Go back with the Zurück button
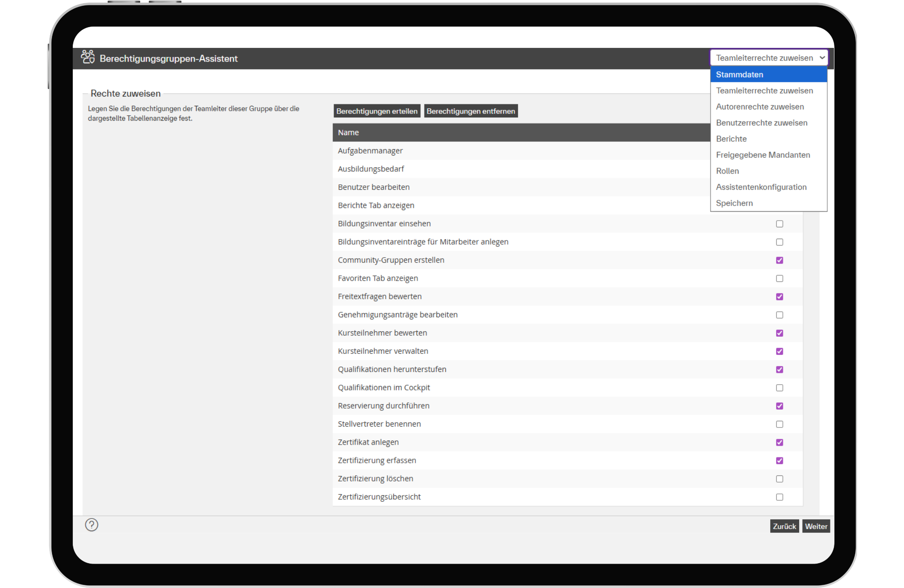This screenshot has height=588, width=904. 784,526
